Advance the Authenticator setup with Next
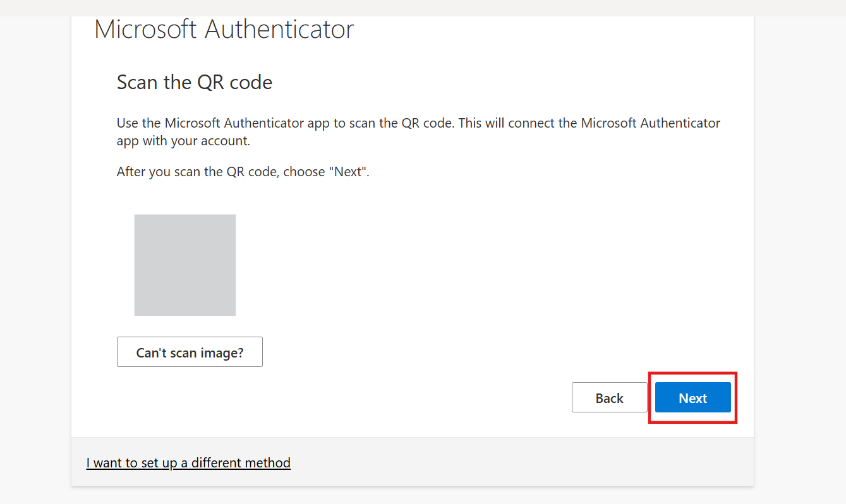846x504 pixels. (x=692, y=397)
